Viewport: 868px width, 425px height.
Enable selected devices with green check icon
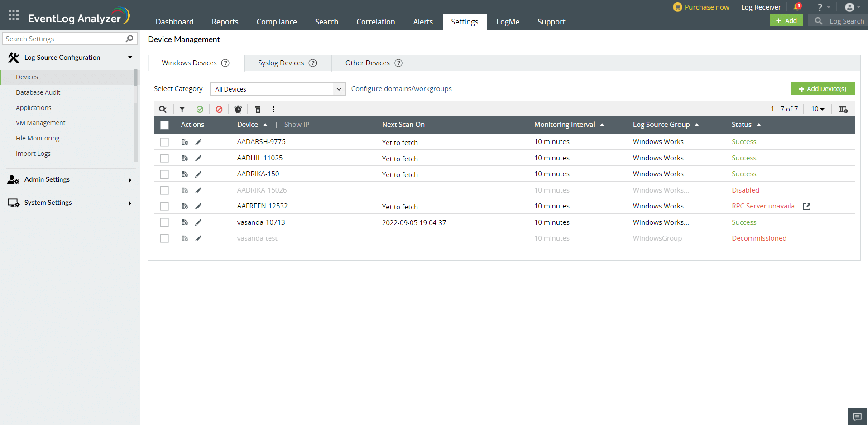(x=201, y=109)
